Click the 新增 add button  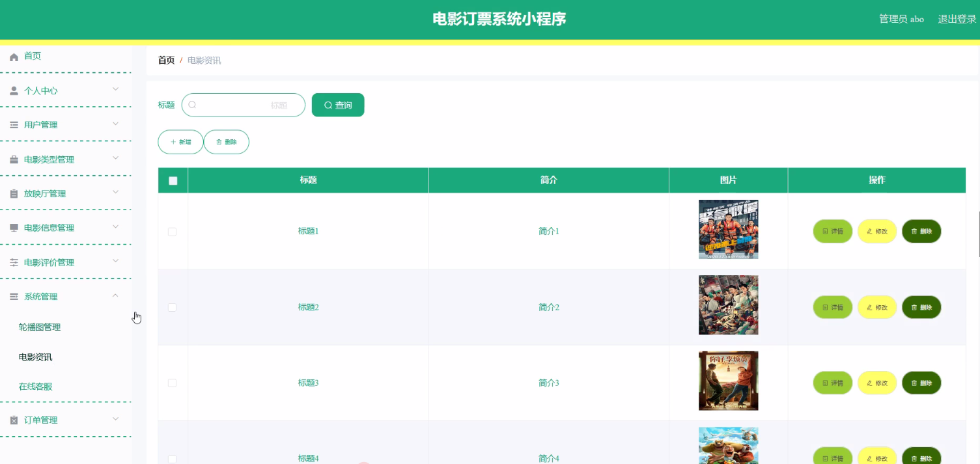pos(180,142)
